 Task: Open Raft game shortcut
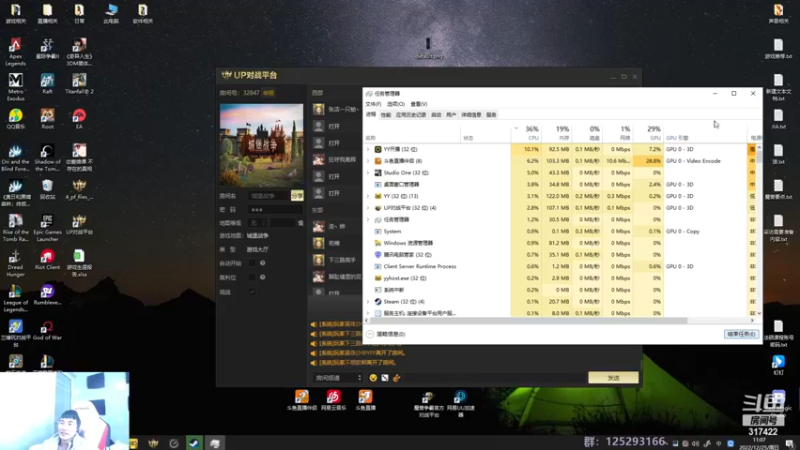coord(47,83)
